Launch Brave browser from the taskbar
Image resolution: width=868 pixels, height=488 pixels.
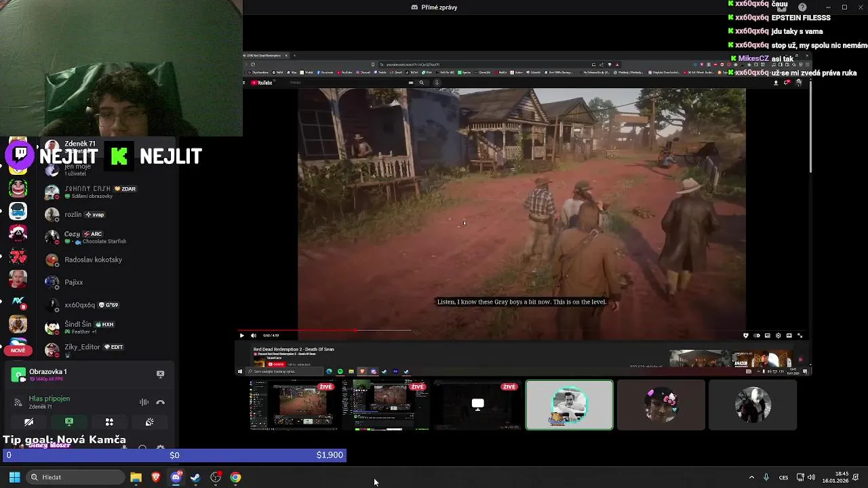pyautogui.click(x=156, y=477)
